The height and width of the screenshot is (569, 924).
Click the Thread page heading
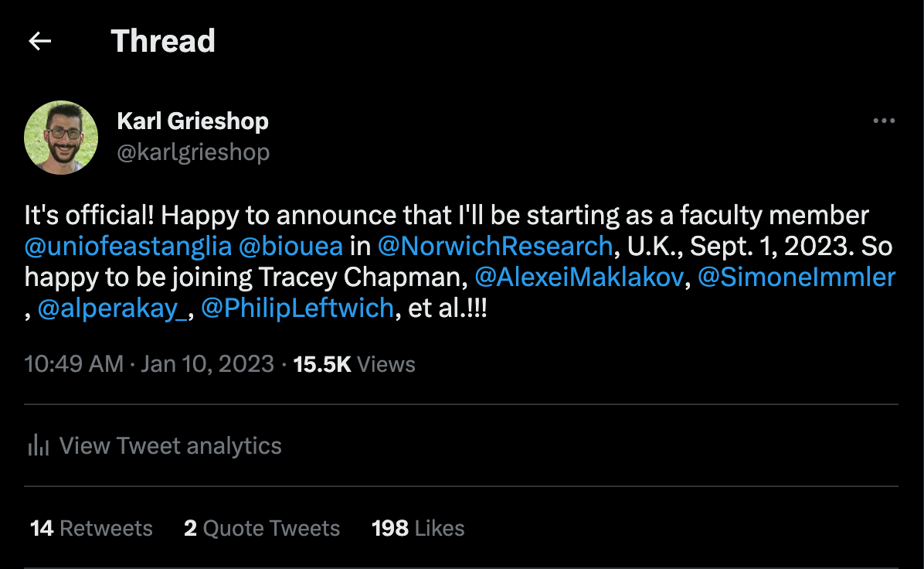[163, 41]
